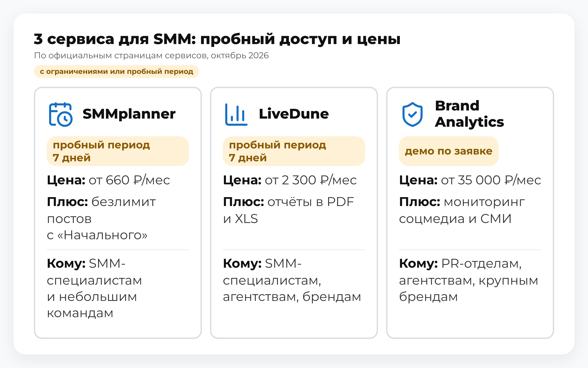This screenshot has height=368, width=588.
Task: Click 'Кому: SMM-специалистам и небольшим командам'
Action: (x=94, y=288)
